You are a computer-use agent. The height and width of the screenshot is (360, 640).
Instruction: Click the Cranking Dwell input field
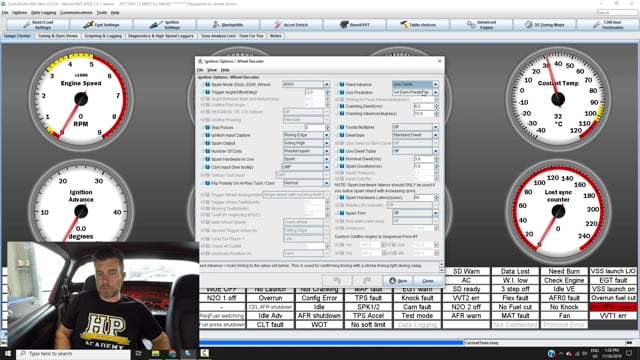424,106
